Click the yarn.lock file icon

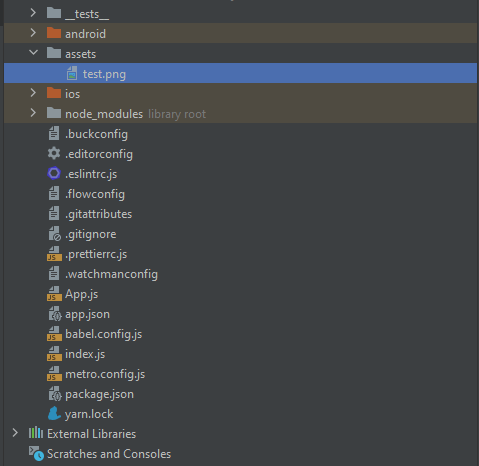(x=54, y=413)
